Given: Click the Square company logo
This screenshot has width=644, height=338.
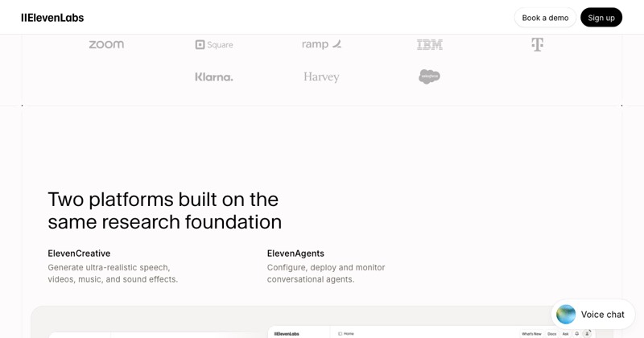Looking at the screenshot, I should pos(214,44).
